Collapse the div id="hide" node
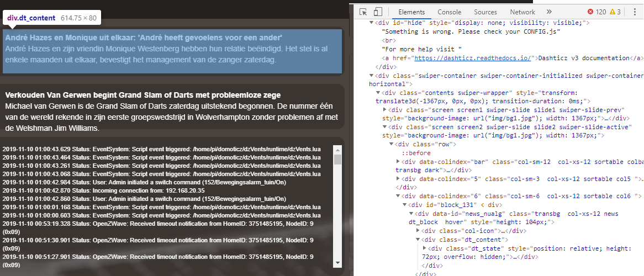 coord(372,23)
